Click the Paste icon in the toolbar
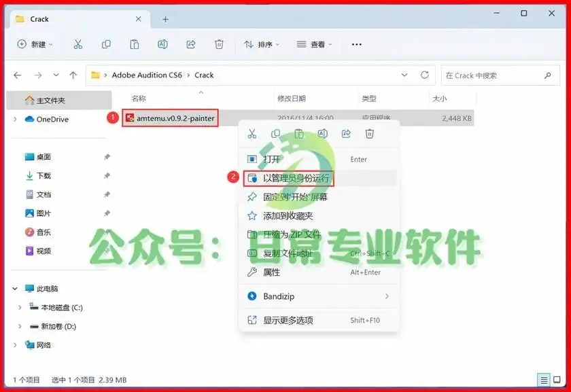 coord(135,44)
